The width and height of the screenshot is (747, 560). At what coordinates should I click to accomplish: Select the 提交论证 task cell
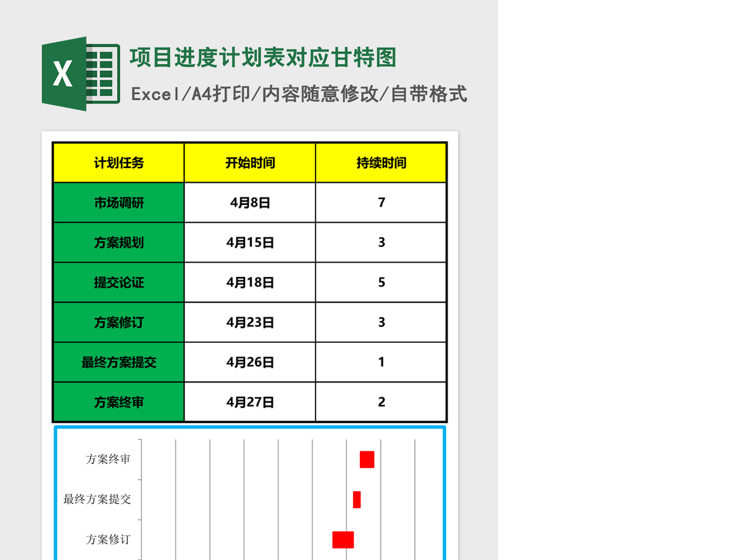[x=119, y=282]
